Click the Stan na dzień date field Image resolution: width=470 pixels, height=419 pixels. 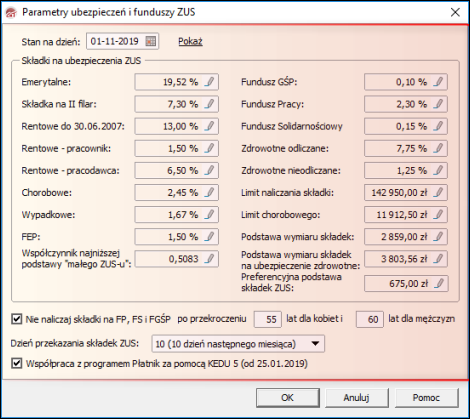pos(122,41)
